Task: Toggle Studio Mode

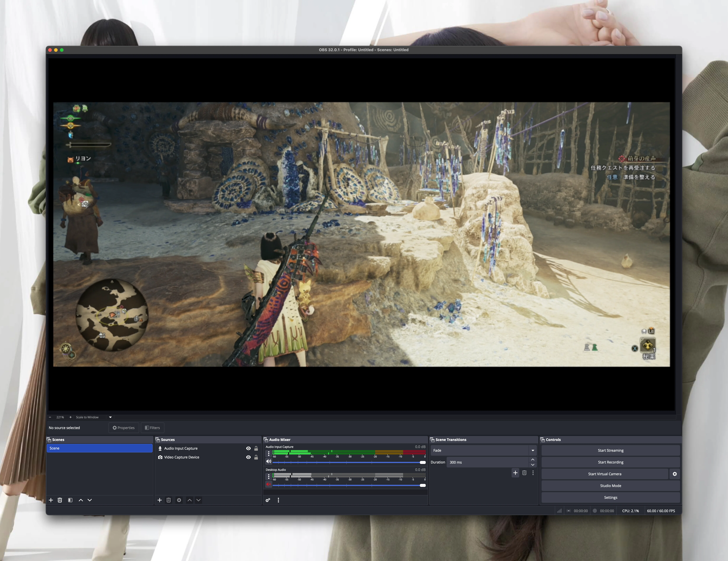Action: coord(610,486)
